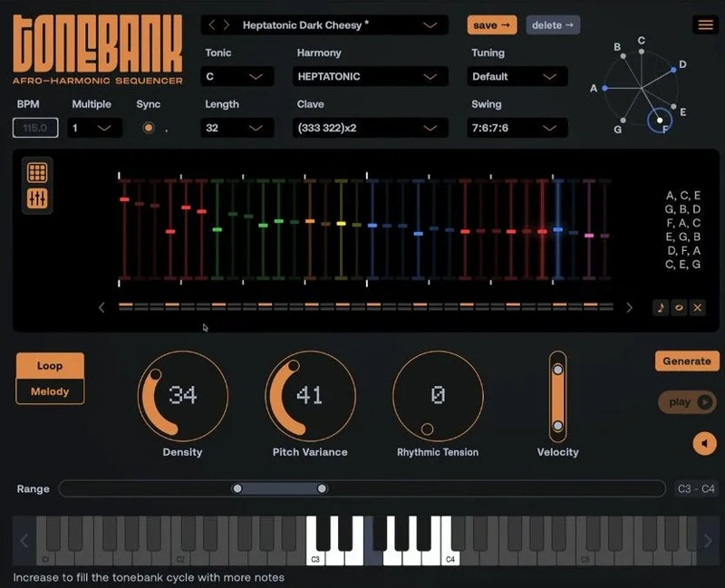
Task: Select note F on the tone circle
Action: pyautogui.click(x=660, y=120)
